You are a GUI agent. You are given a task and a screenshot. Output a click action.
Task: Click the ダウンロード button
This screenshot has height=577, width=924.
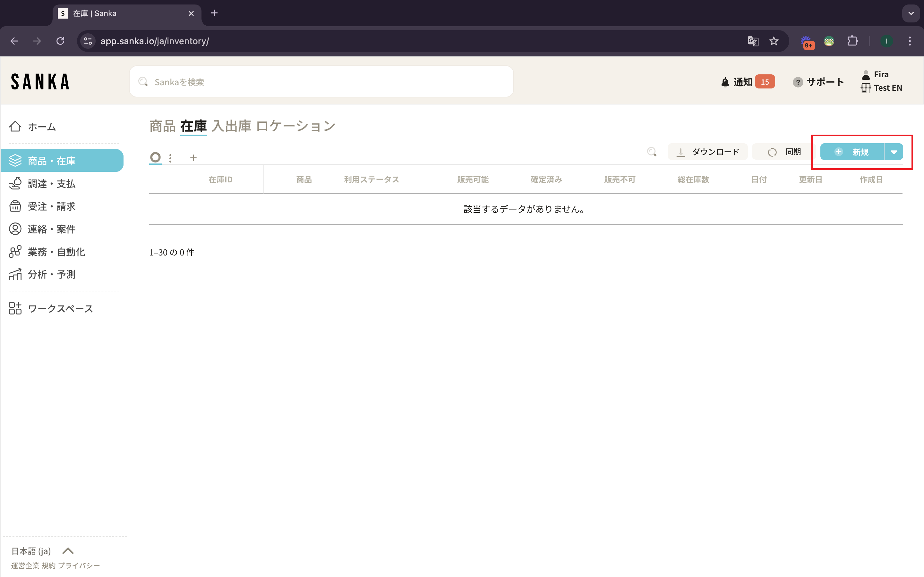(x=707, y=152)
